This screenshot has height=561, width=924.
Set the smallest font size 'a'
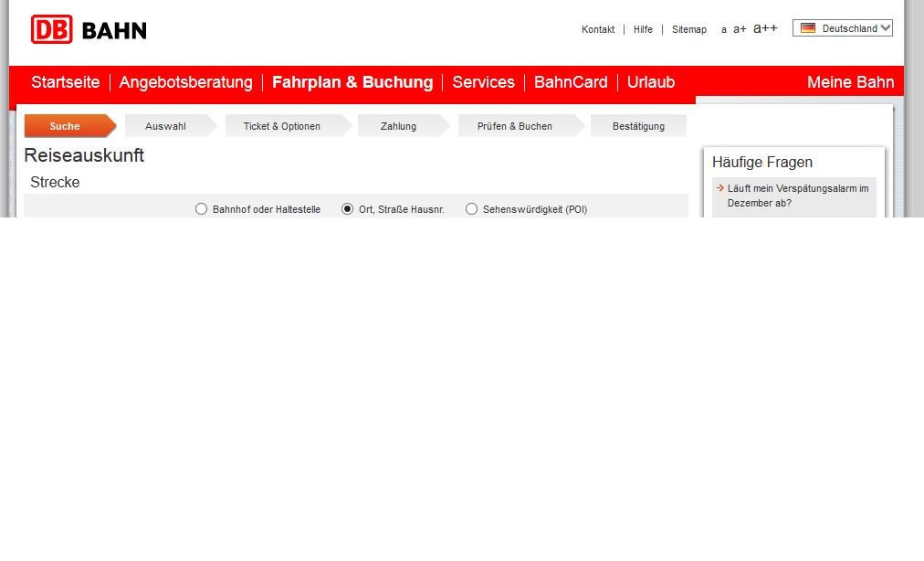click(724, 29)
